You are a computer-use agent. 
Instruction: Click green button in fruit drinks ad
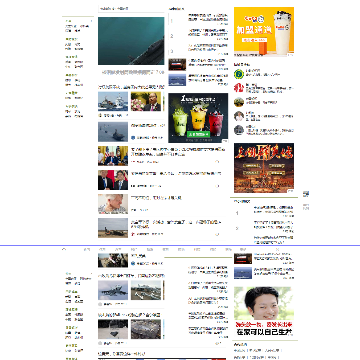(199, 134)
